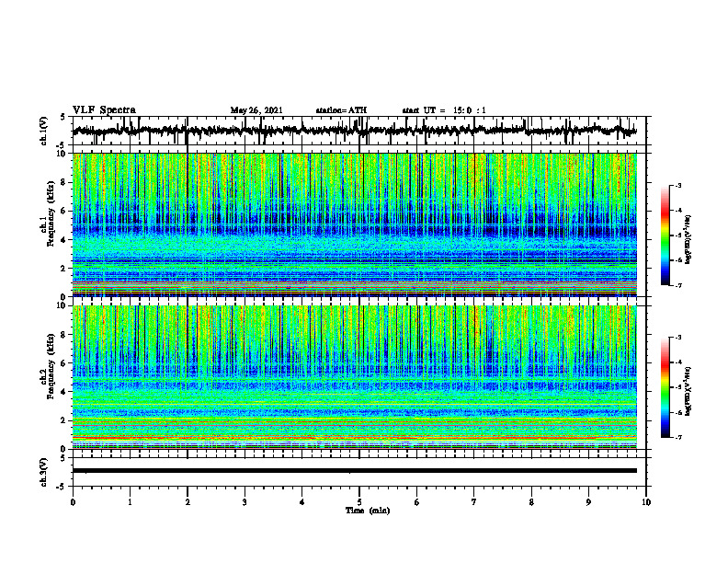Click the ch.1 voltage waveform trace

click(354, 131)
